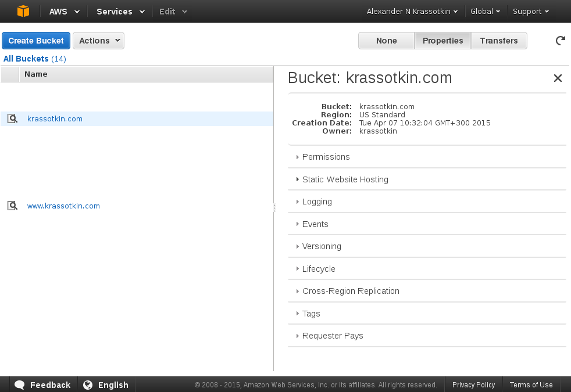Click the refresh bucket list icon
571x392 pixels.
[561, 41]
